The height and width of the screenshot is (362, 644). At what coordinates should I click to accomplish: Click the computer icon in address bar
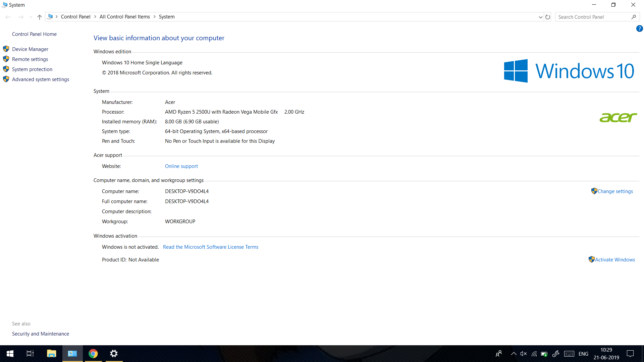(x=50, y=17)
